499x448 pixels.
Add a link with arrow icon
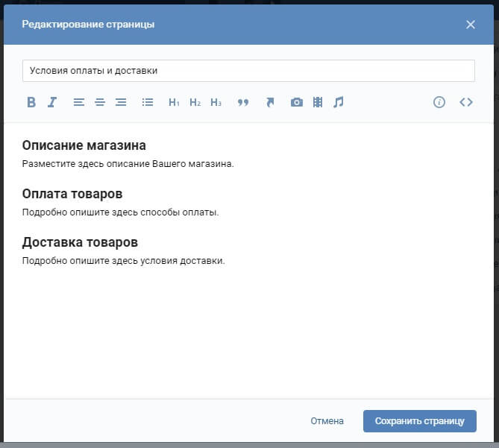tap(270, 103)
